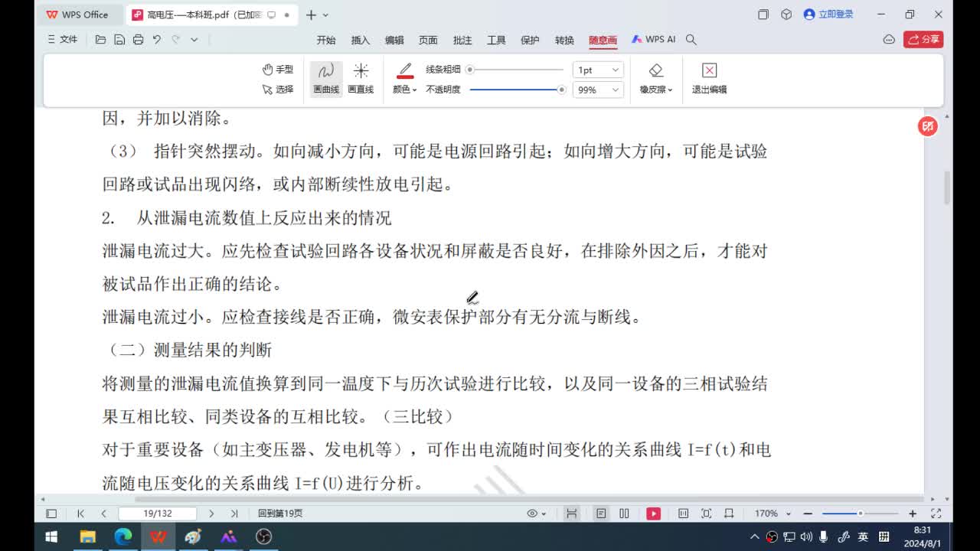Viewport: 980px width, 551px height.
Task: Adjust the 线条粗细 line thickness slider
Action: click(x=516, y=70)
